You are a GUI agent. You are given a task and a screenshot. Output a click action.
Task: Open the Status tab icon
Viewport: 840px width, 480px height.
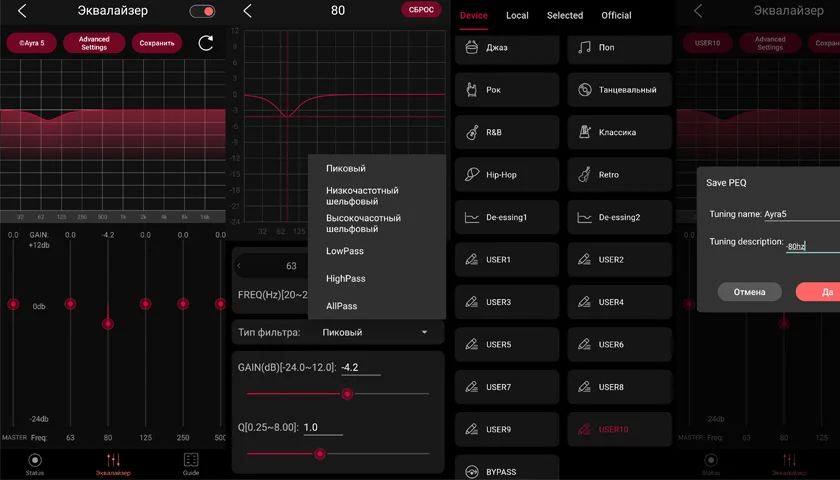tap(35, 463)
